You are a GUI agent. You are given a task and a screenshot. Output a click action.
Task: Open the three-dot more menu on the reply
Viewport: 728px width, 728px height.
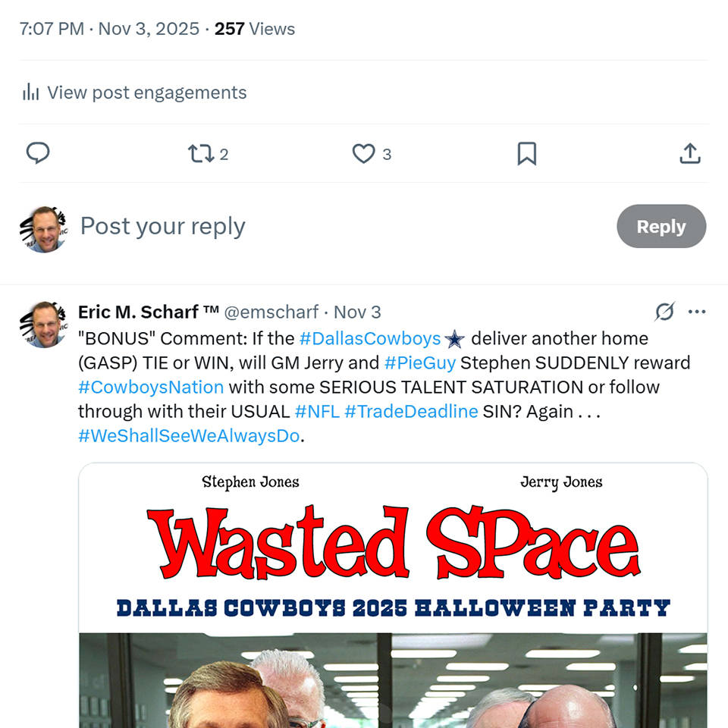[x=697, y=312]
